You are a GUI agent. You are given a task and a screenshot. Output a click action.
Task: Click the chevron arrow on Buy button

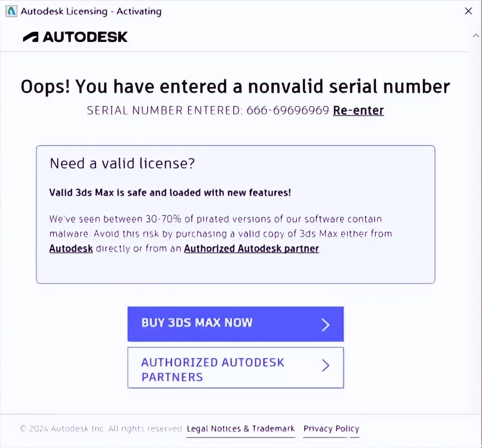tap(325, 325)
